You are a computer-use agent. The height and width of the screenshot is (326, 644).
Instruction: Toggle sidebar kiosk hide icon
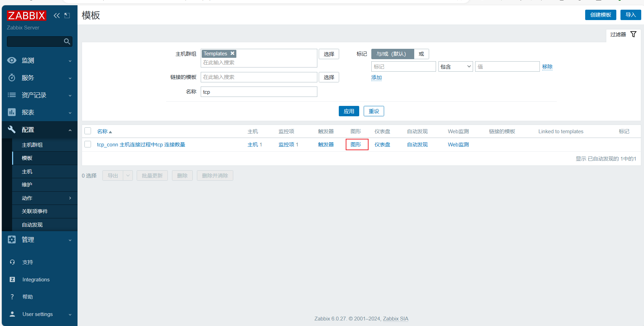pyautogui.click(x=67, y=16)
